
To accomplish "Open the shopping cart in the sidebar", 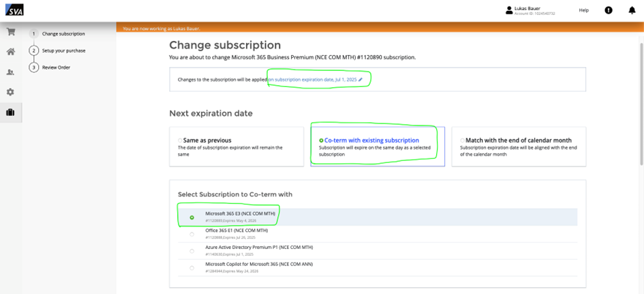I will tap(10, 32).
